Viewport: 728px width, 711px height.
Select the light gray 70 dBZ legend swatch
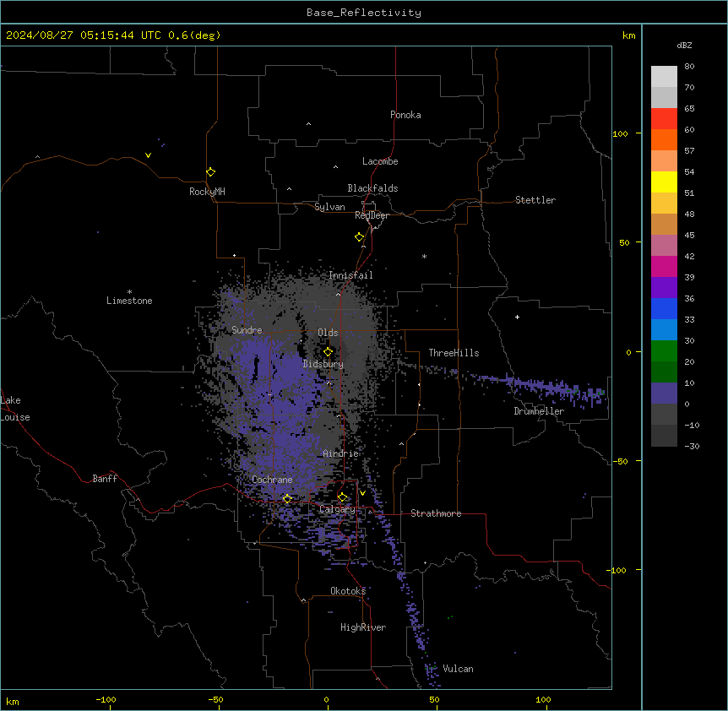coord(664,97)
